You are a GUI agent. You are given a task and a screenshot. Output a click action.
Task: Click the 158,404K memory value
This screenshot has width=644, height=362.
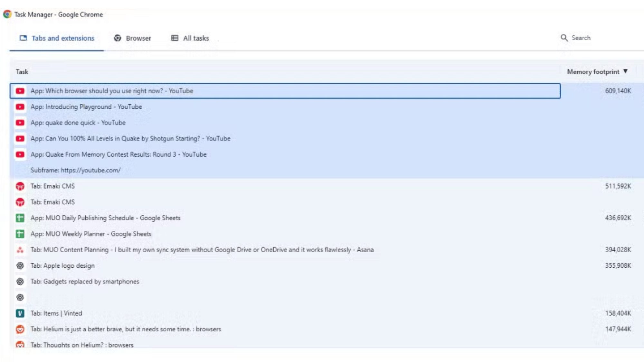pos(618,313)
